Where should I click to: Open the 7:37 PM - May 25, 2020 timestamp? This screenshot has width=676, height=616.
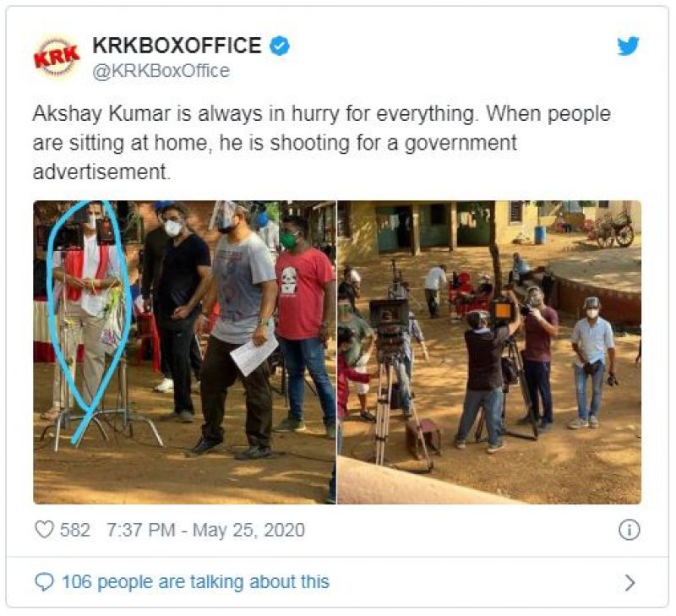[x=205, y=530]
